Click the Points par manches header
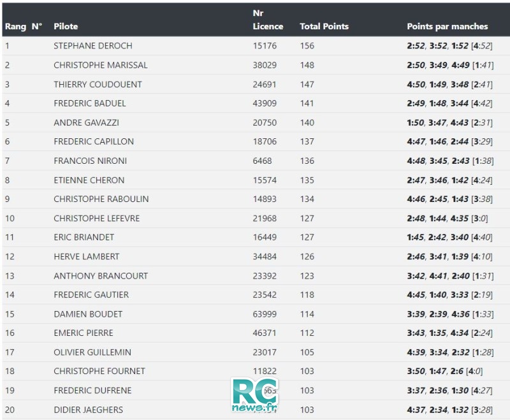Screen dimensions: 510x420 (x=448, y=26)
